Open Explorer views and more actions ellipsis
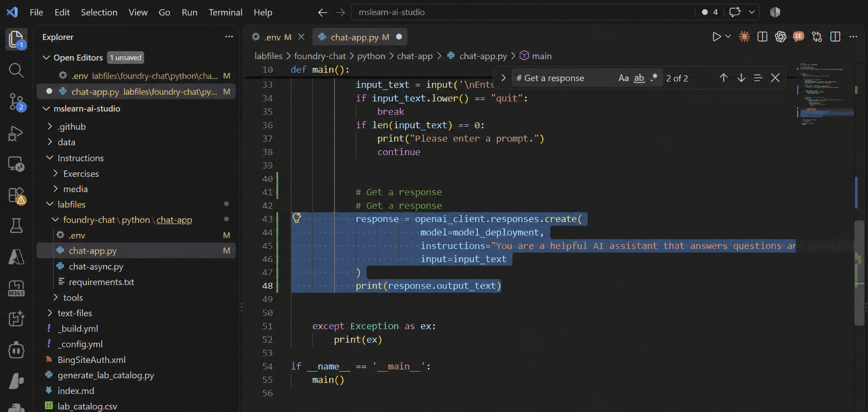The width and height of the screenshot is (868, 412). click(x=229, y=37)
